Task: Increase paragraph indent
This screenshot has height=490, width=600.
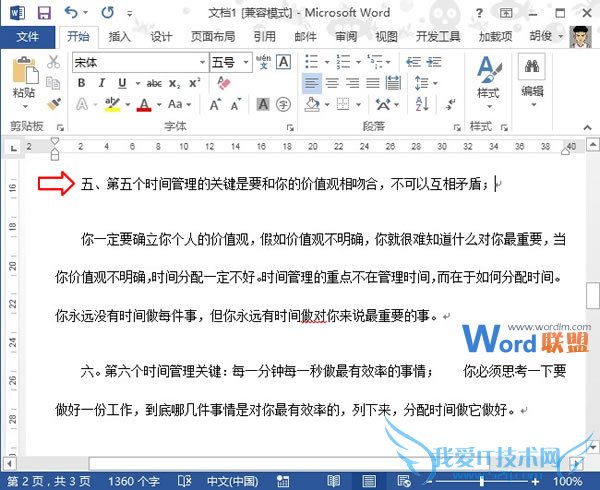Action: pyautogui.click(x=434, y=62)
